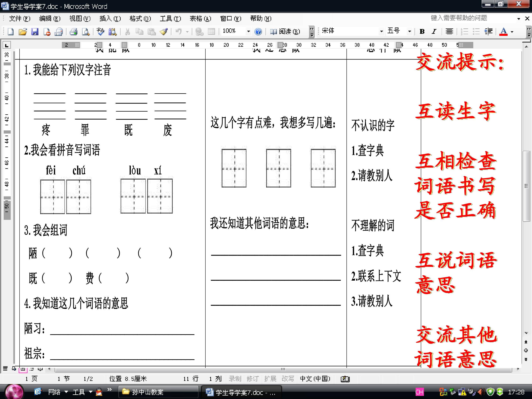
Task: Expand the 100% zoom dropdown
Action: pos(248,32)
